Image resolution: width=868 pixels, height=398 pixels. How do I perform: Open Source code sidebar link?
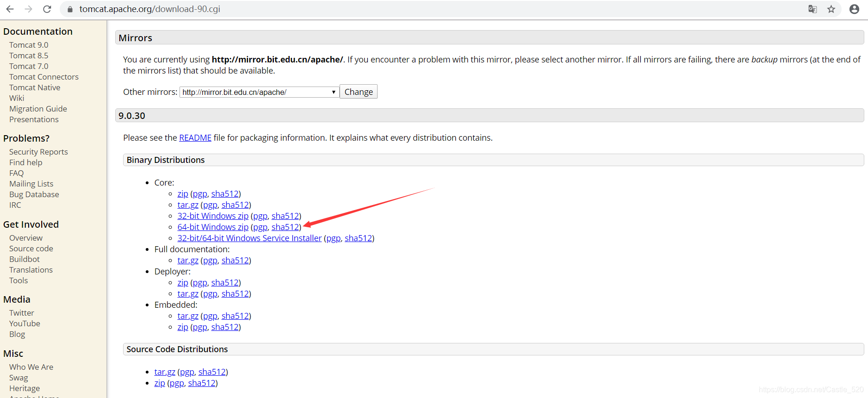point(31,249)
